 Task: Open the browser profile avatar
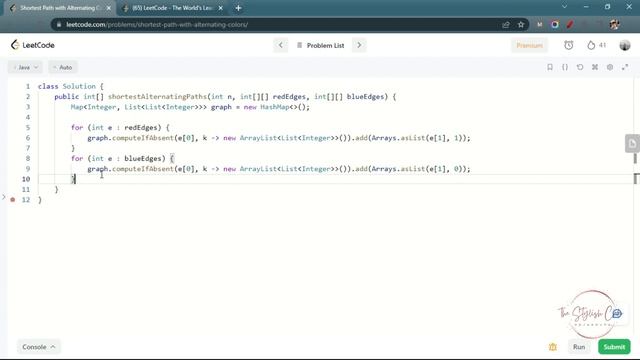click(x=615, y=24)
